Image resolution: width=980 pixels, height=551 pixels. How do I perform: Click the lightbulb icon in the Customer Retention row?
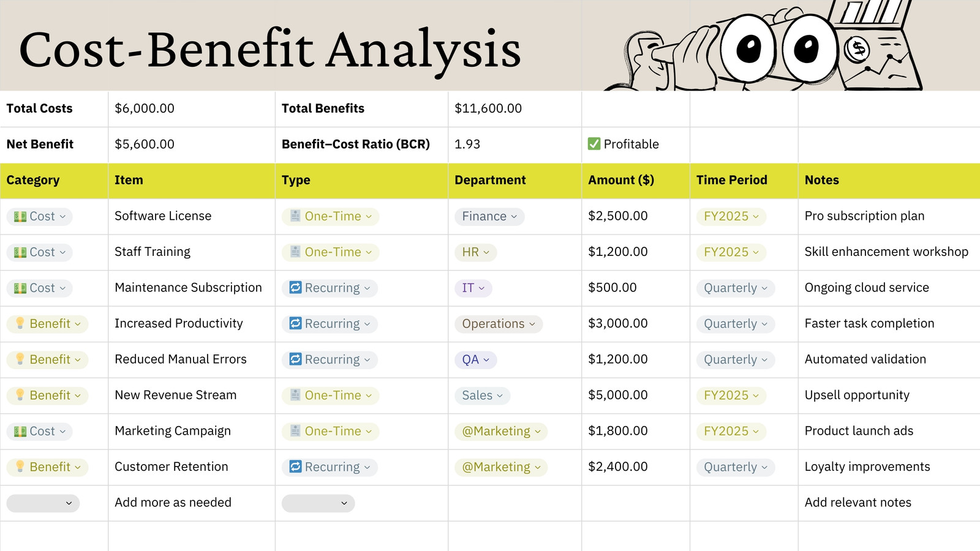(20, 467)
